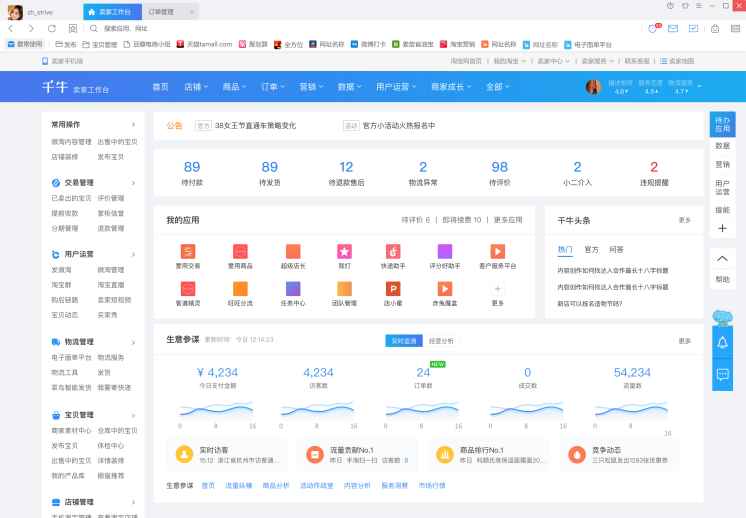Expand the 交易管理 sidebar section arrow

click(133, 183)
